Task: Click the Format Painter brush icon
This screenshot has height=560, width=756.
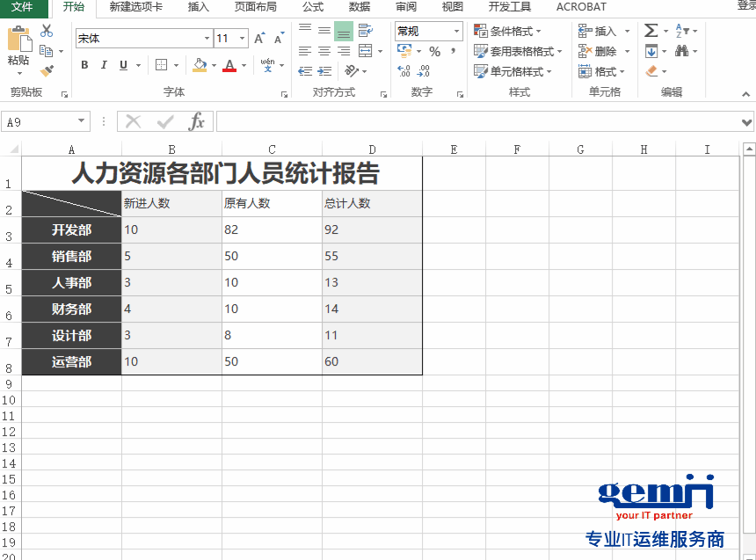Action: (47, 69)
